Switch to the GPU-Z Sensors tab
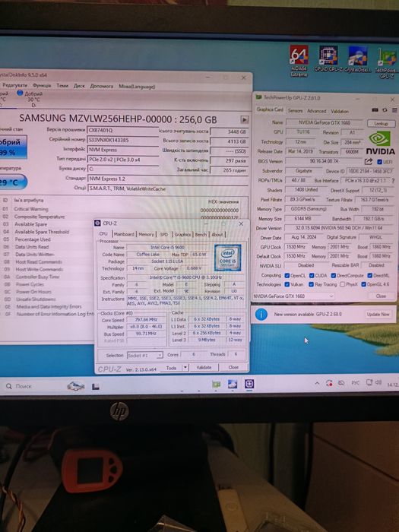This screenshot has width=399, height=532. (295, 111)
